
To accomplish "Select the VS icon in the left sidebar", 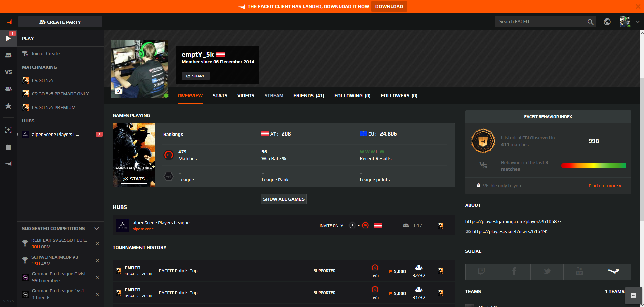I will (x=8, y=72).
